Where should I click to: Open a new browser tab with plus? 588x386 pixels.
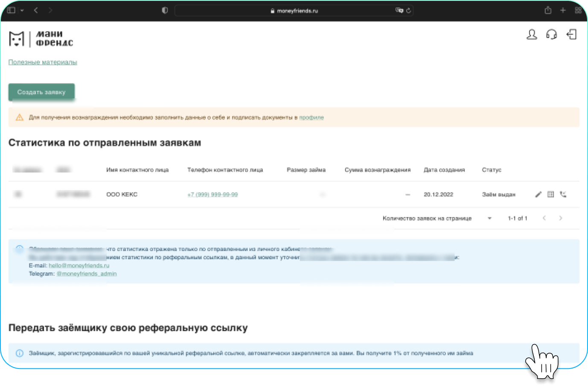(563, 11)
